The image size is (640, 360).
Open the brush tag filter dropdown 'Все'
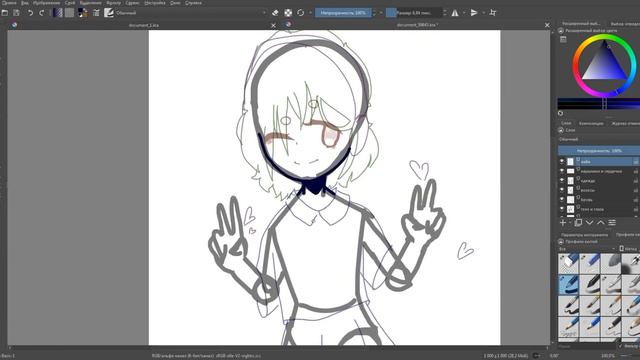[x=587, y=249]
